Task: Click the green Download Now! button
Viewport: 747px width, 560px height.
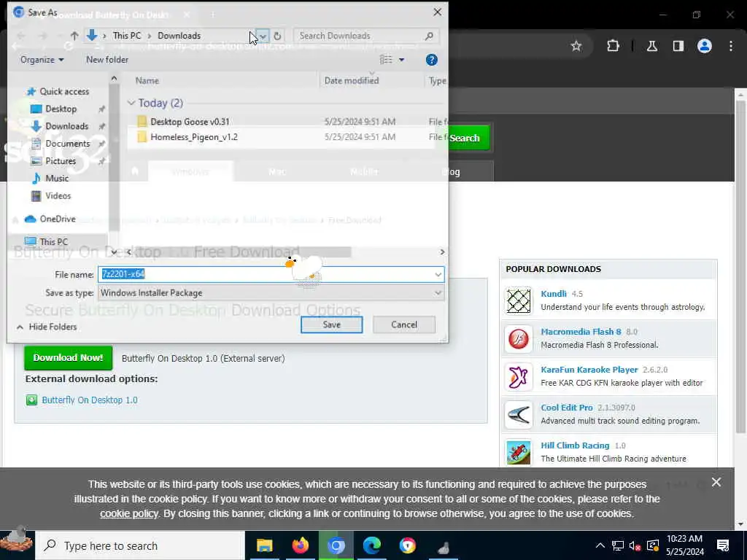Action: tap(69, 358)
